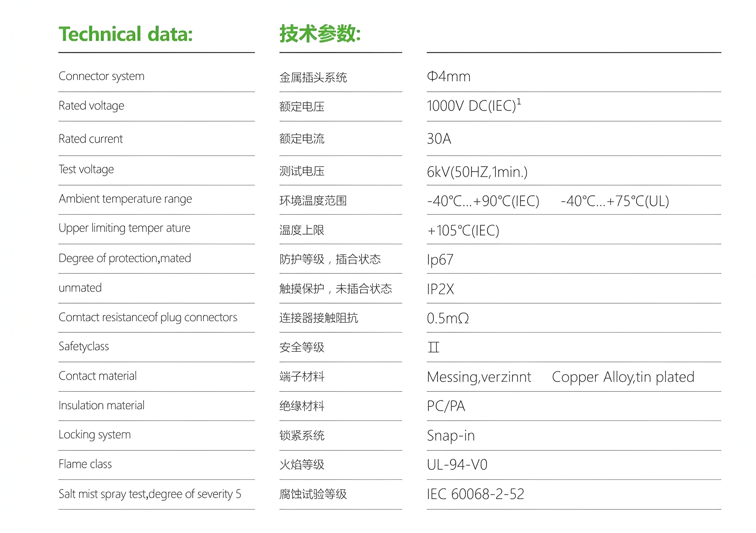Select 'Salt mist spray test,degree of severity 5'

[x=150, y=494]
